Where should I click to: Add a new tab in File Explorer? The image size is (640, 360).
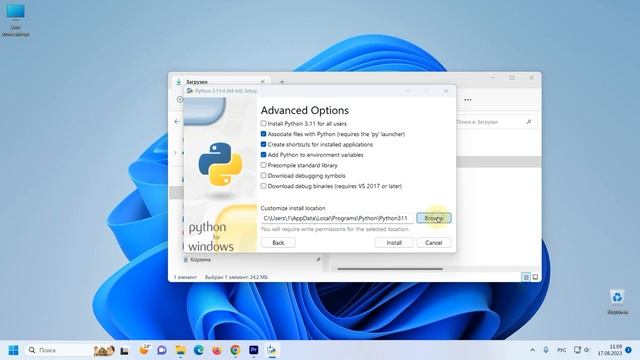pyautogui.click(x=282, y=82)
